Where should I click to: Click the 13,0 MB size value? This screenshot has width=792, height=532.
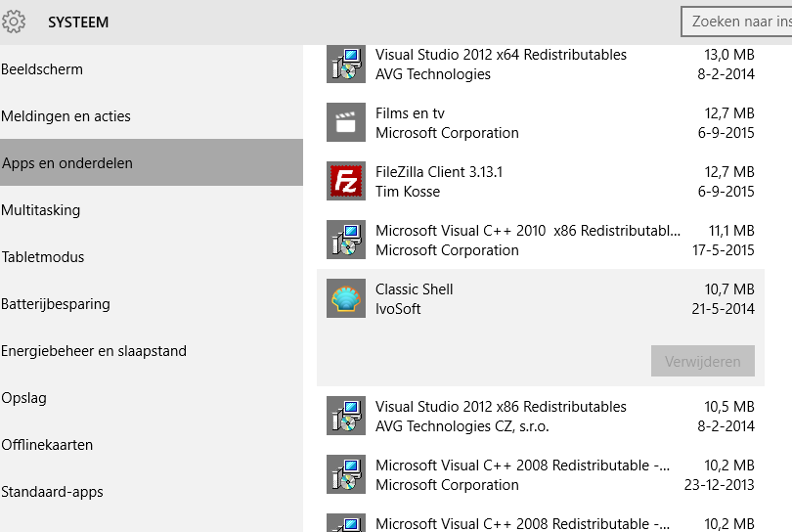[729, 54]
